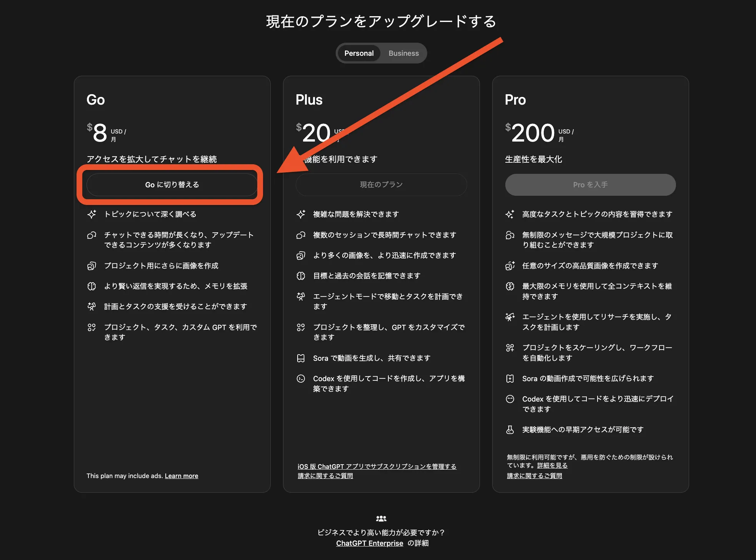Click the planning icon beside 計画とタスクの支援
Screen dimensions: 756x560
point(92,307)
